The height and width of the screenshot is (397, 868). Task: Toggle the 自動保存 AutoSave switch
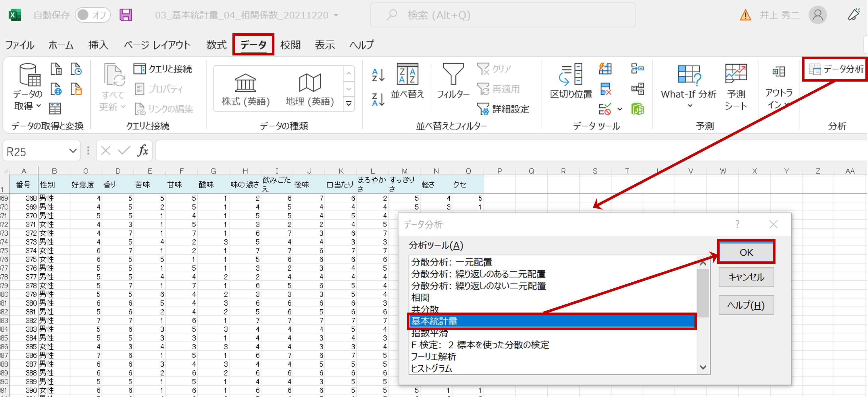[x=92, y=15]
